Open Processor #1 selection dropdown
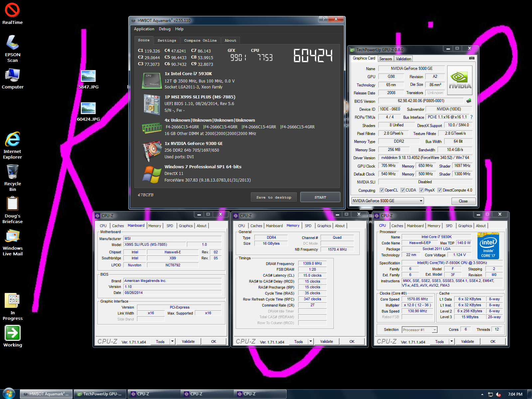Viewport: 532px width, 399px height. click(419, 330)
